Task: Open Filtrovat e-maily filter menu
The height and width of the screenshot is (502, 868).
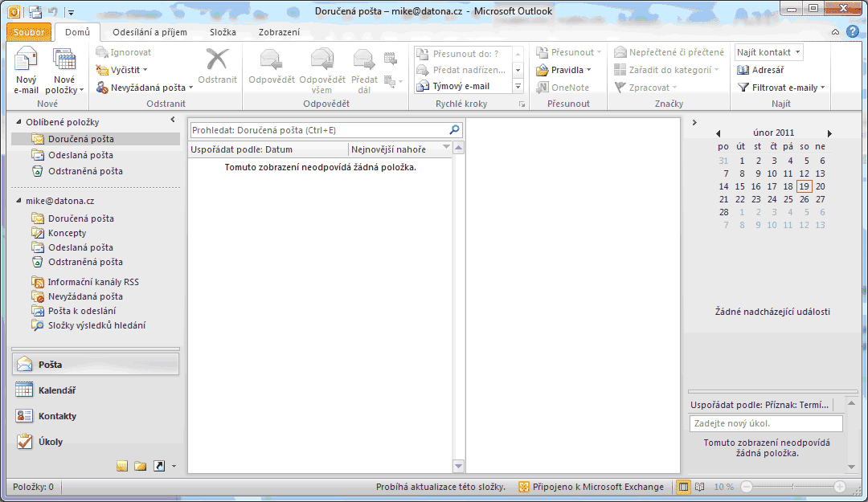Action: pyautogui.click(x=781, y=88)
